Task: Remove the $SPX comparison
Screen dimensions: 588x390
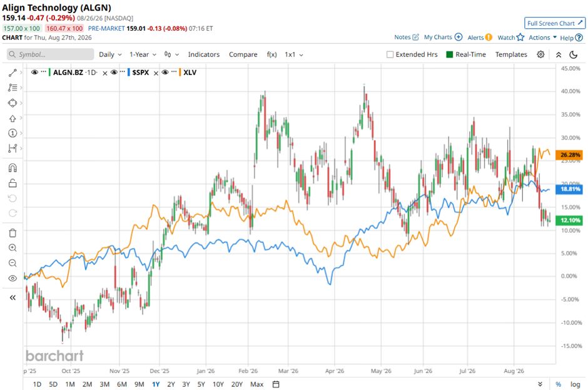Action: click(156, 73)
